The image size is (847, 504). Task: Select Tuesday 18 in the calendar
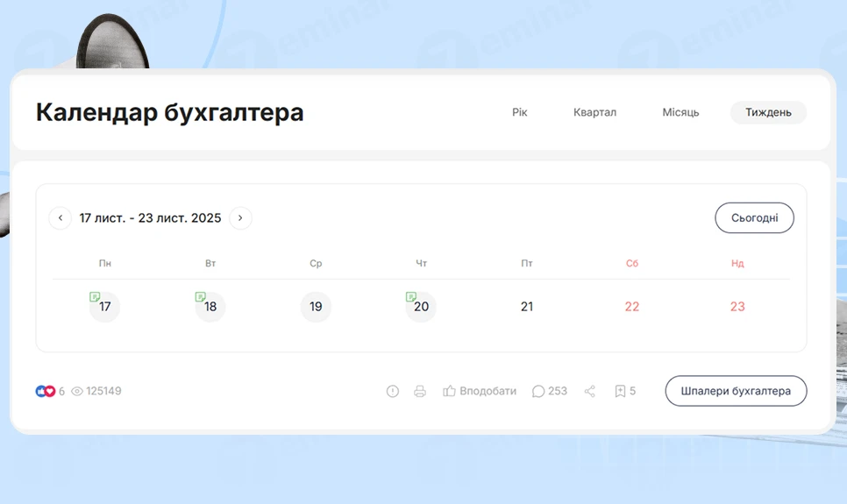210,307
